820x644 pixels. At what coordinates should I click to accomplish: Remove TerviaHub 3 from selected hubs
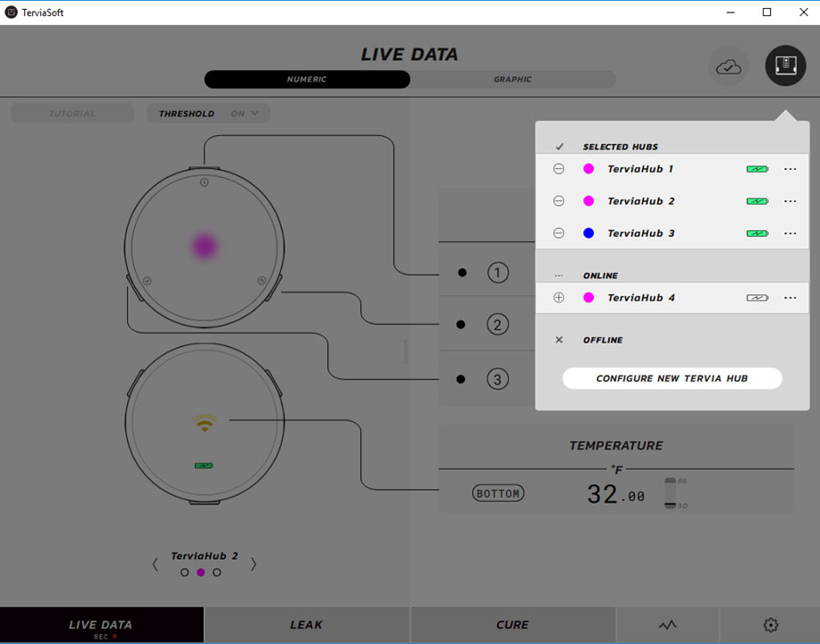pos(559,233)
